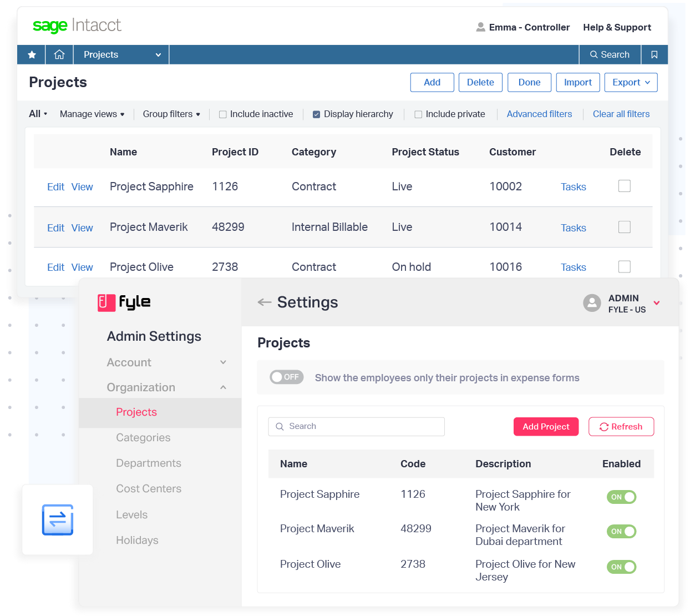Viewport: 690px width, 616px height.
Task: Tick the Include inactive checkbox
Action: point(223,114)
